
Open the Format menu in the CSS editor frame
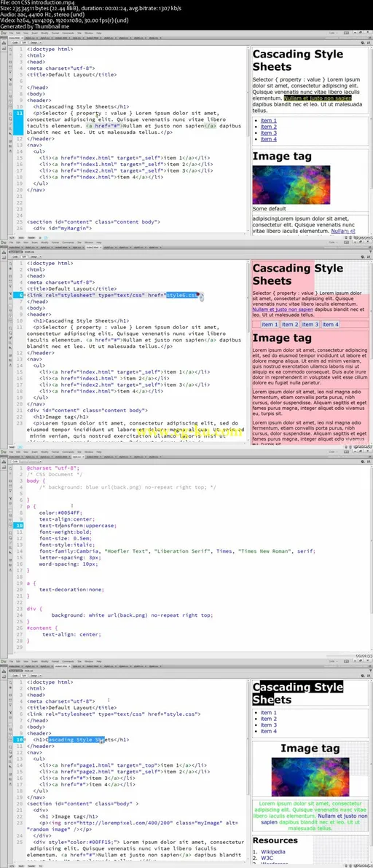click(54, 451)
